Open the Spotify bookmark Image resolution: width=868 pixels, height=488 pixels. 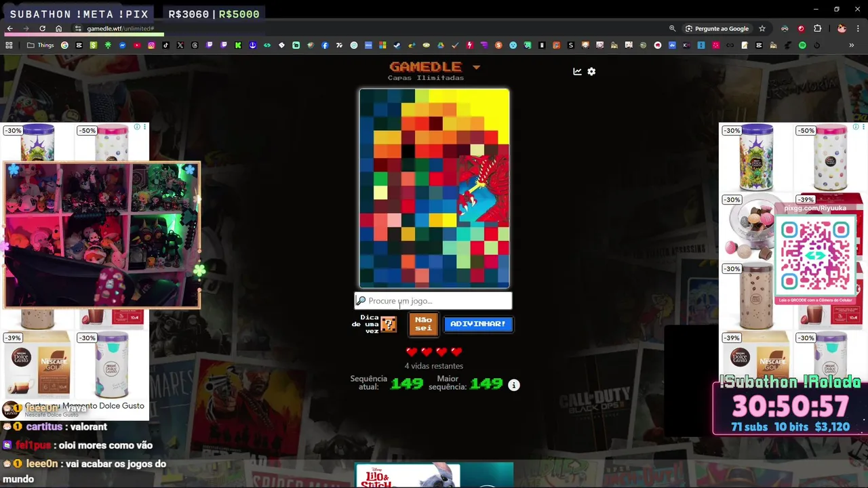(x=802, y=45)
